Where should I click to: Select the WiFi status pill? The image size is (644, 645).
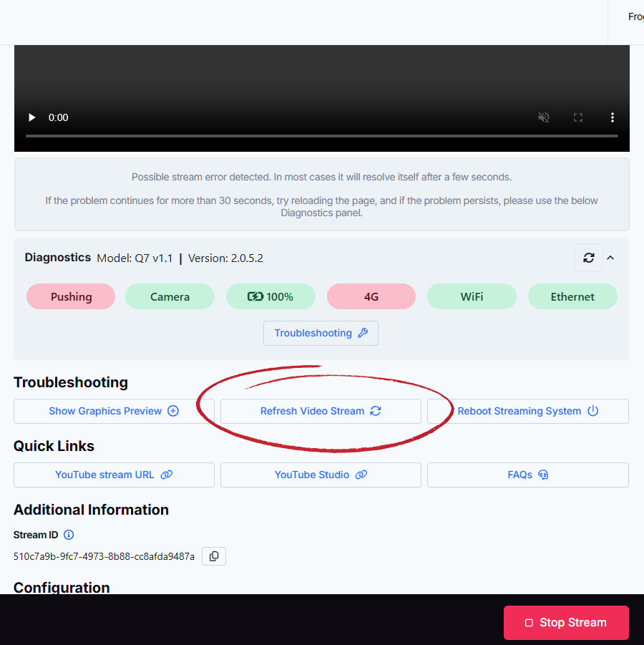472,296
